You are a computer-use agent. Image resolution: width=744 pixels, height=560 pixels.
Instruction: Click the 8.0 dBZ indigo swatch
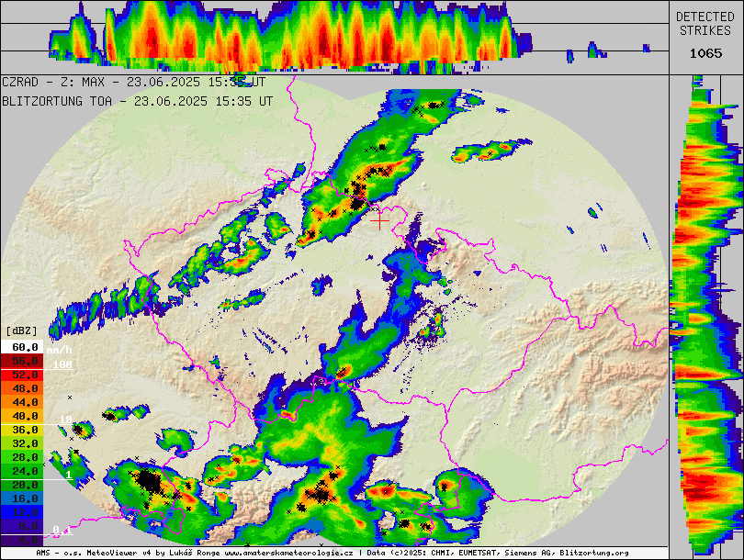coord(22,526)
